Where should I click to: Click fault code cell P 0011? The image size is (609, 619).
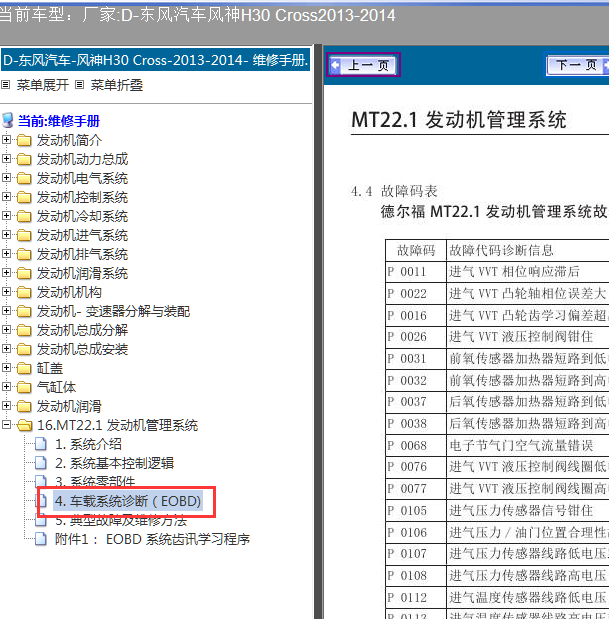(x=416, y=272)
